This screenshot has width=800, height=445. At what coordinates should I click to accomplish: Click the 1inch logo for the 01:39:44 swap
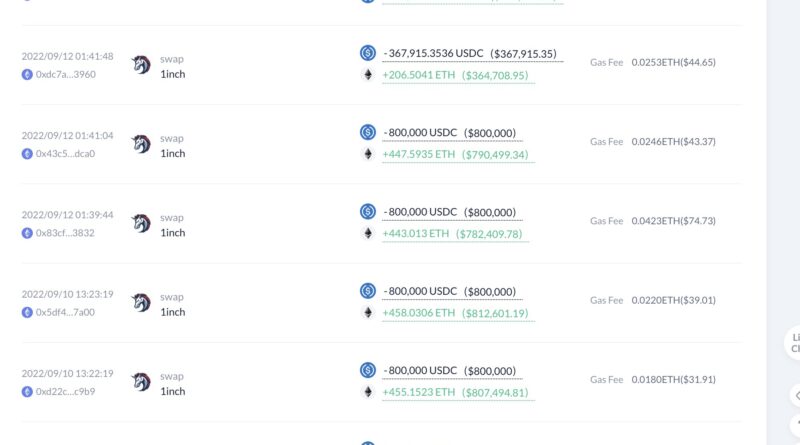[x=141, y=223]
